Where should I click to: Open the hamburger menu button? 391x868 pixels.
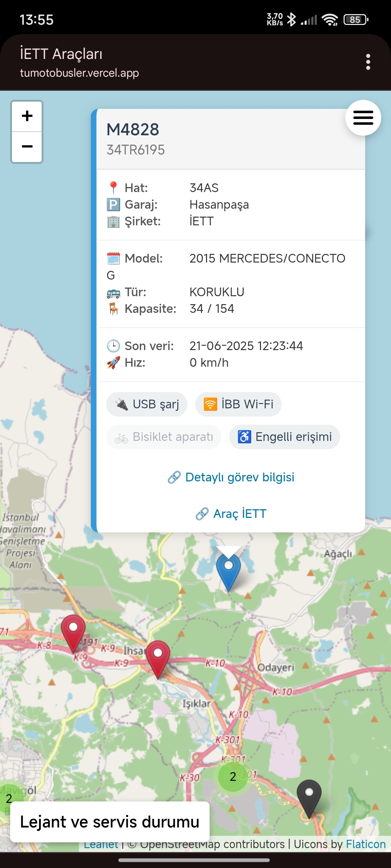(x=363, y=118)
